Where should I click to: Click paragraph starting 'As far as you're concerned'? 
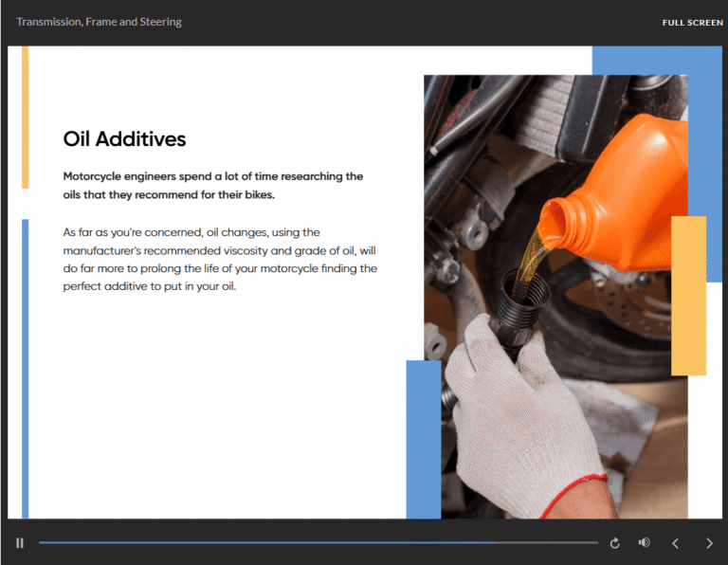pos(220,259)
